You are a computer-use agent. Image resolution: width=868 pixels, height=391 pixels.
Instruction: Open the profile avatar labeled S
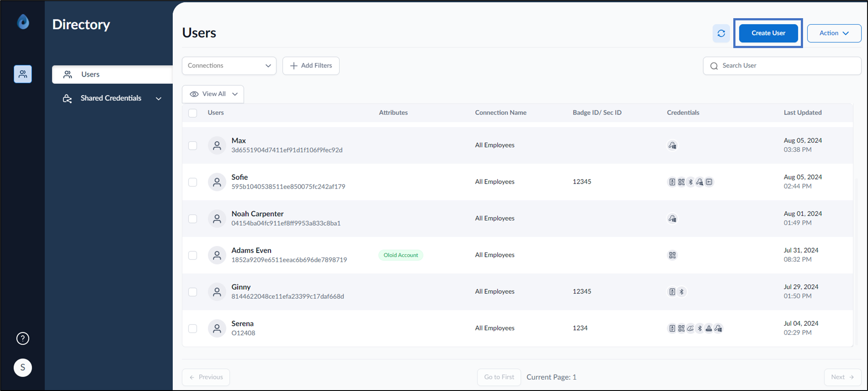click(x=23, y=368)
